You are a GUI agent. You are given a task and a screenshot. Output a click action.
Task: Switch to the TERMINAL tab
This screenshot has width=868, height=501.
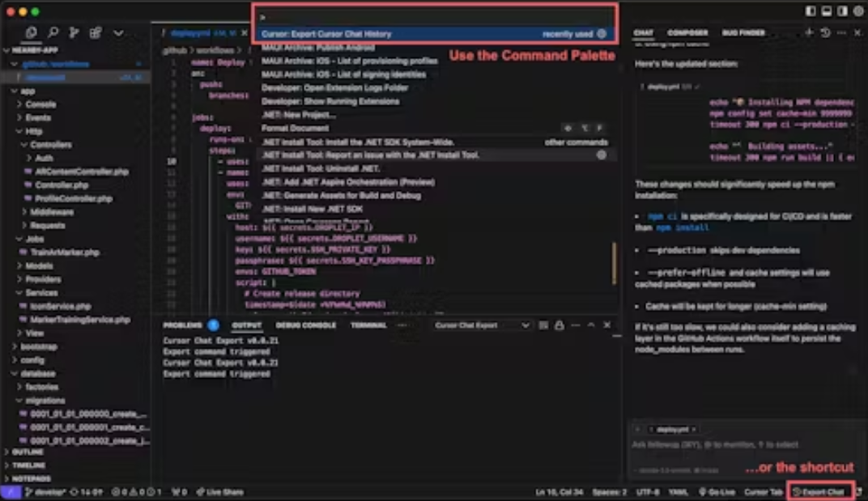(368, 325)
